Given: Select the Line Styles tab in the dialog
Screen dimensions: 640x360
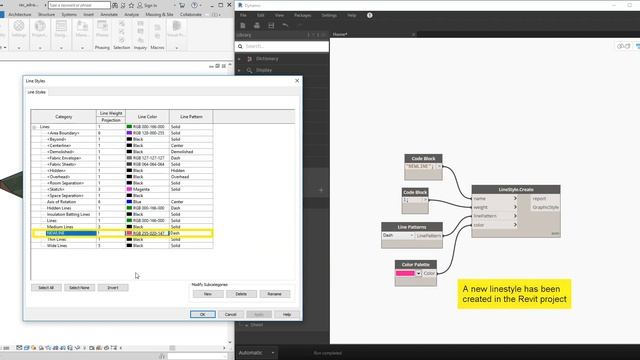Looking at the screenshot, I should pos(36,92).
